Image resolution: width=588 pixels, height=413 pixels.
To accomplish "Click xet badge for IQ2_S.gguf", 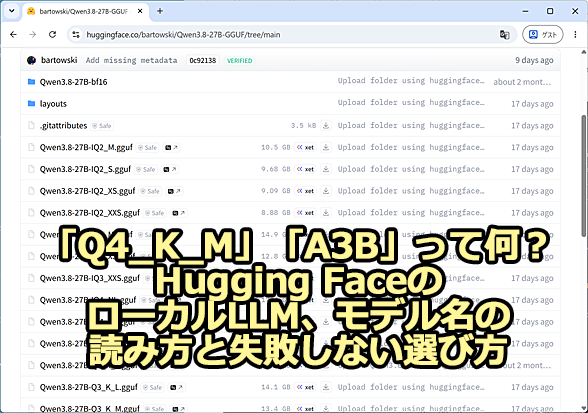I will click(x=305, y=169).
